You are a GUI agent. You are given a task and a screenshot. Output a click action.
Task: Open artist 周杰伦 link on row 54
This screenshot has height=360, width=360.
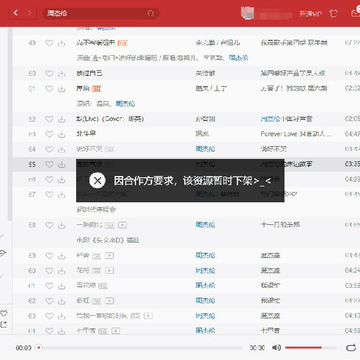pos(205,149)
